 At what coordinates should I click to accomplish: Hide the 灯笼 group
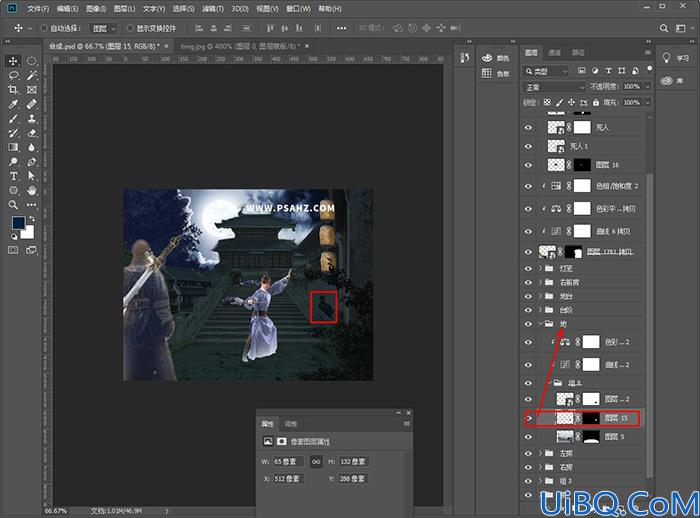click(528, 268)
